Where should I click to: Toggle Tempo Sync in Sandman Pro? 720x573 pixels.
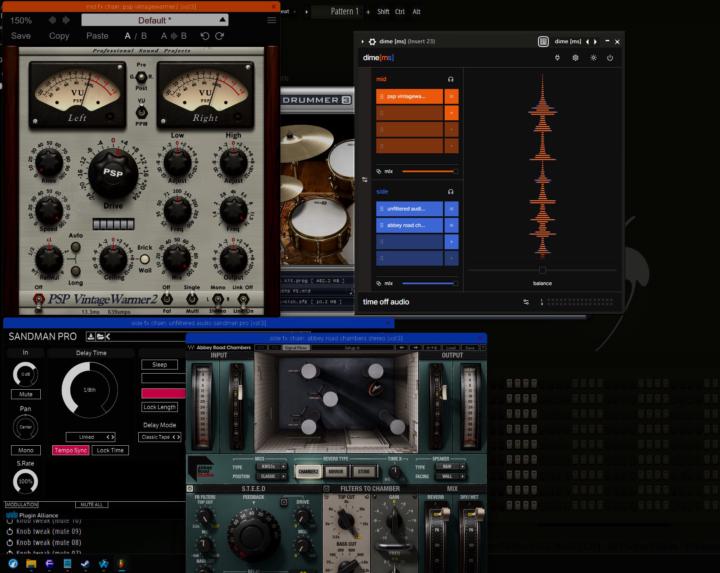71,450
